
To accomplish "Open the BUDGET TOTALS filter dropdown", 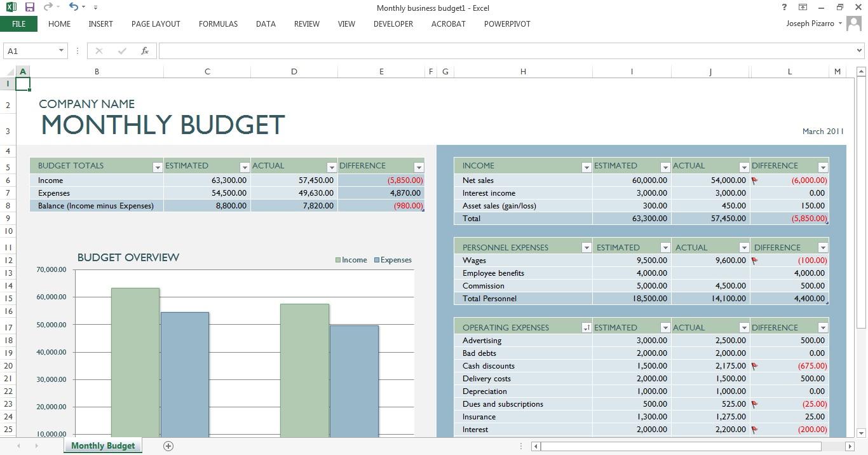I will pos(158,166).
